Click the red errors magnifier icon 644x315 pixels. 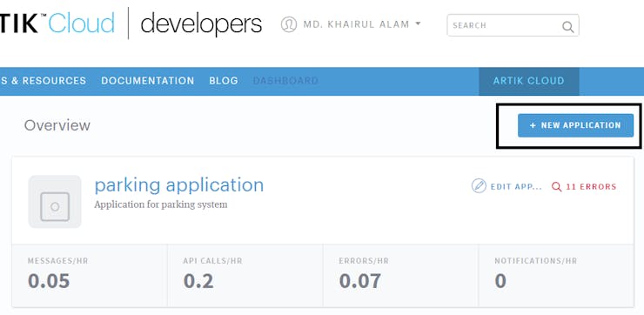[556, 186]
